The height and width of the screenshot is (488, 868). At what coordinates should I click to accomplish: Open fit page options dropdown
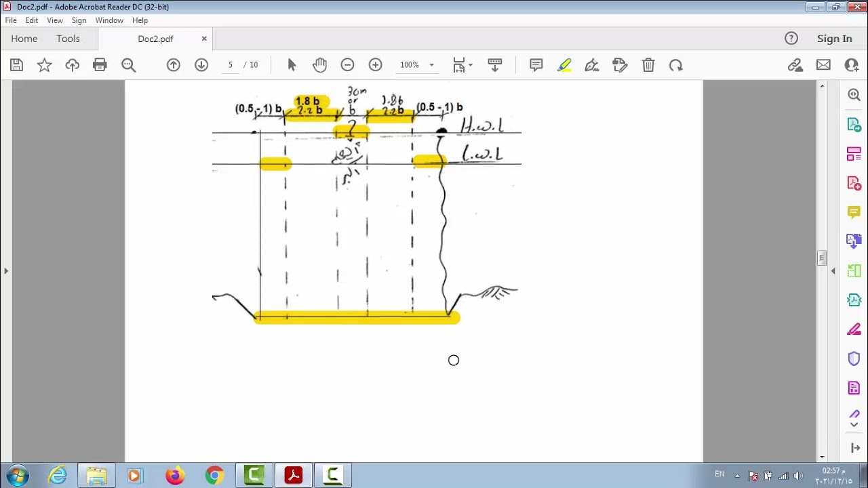tap(462, 65)
